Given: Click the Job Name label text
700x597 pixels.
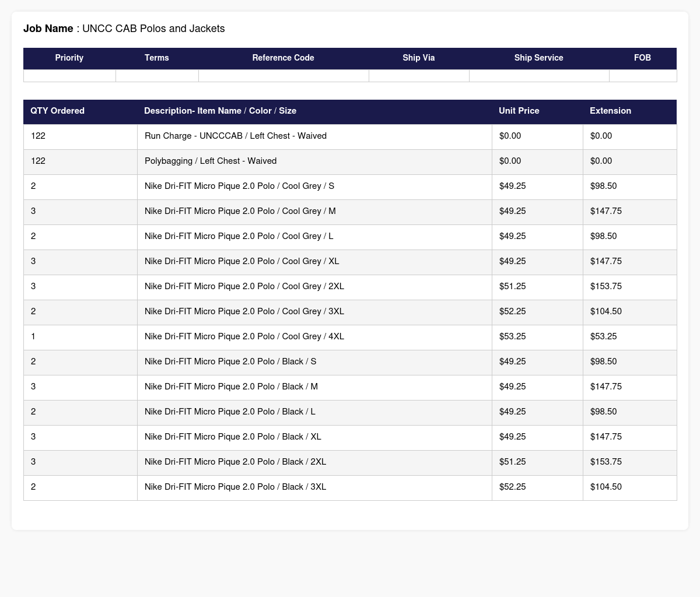Looking at the screenshot, I should tap(48, 29).
